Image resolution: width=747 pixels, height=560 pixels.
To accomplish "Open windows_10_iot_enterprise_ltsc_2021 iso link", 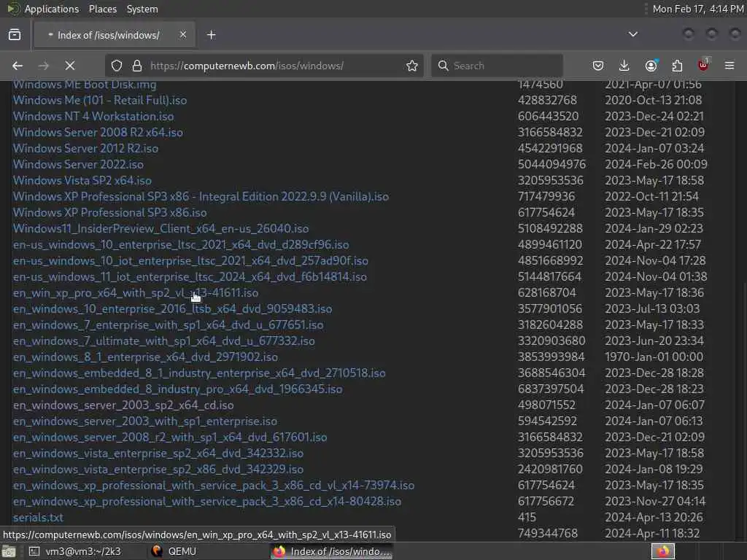I will coord(190,261).
